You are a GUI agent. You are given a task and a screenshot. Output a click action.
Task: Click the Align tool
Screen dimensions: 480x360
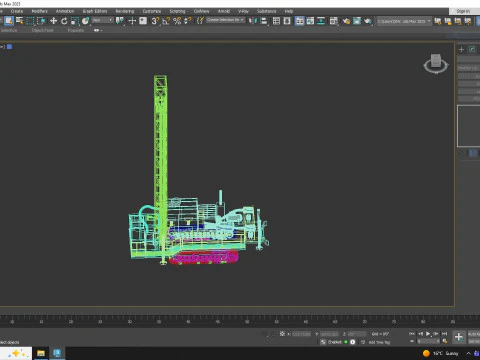[x=264, y=21]
